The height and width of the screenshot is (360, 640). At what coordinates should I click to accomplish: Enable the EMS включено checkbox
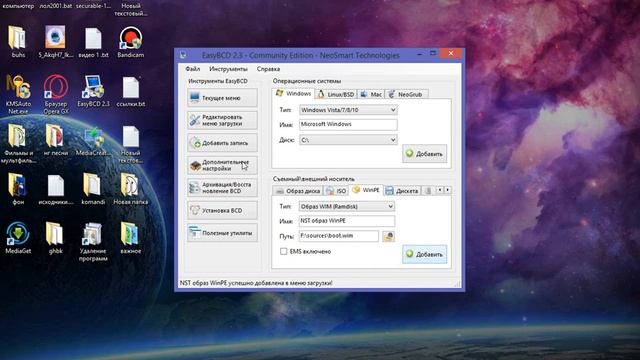(x=284, y=251)
